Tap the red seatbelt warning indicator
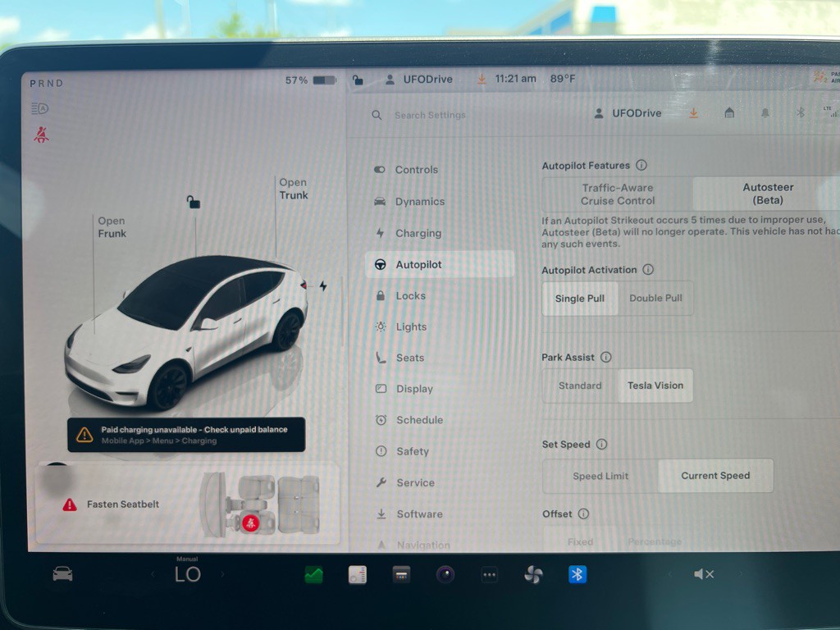 [41, 135]
